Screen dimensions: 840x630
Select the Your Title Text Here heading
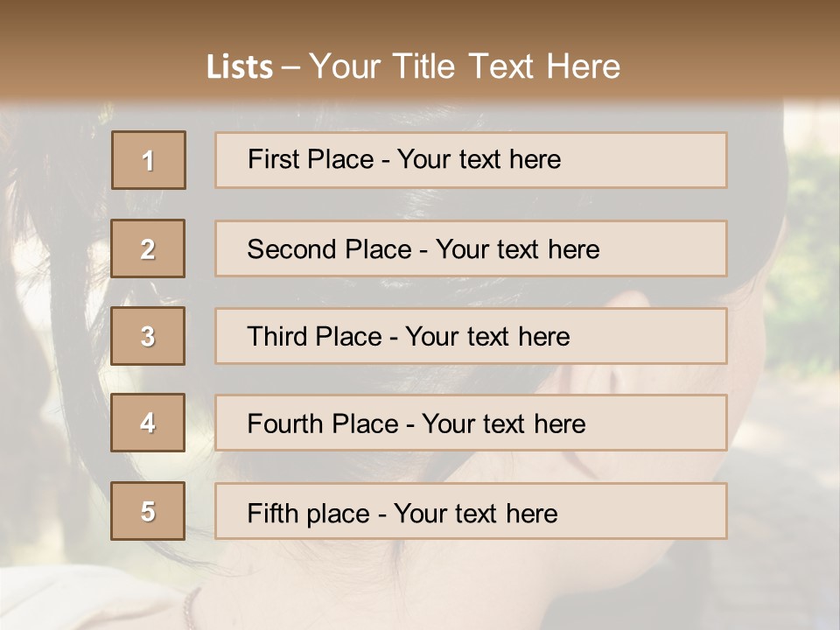tap(465, 67)
